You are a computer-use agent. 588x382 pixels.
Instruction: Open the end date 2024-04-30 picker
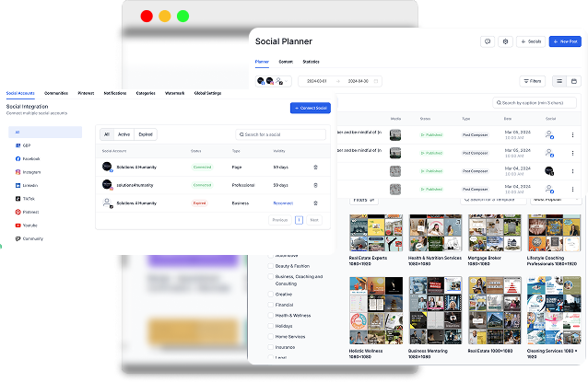pos(359,81)
